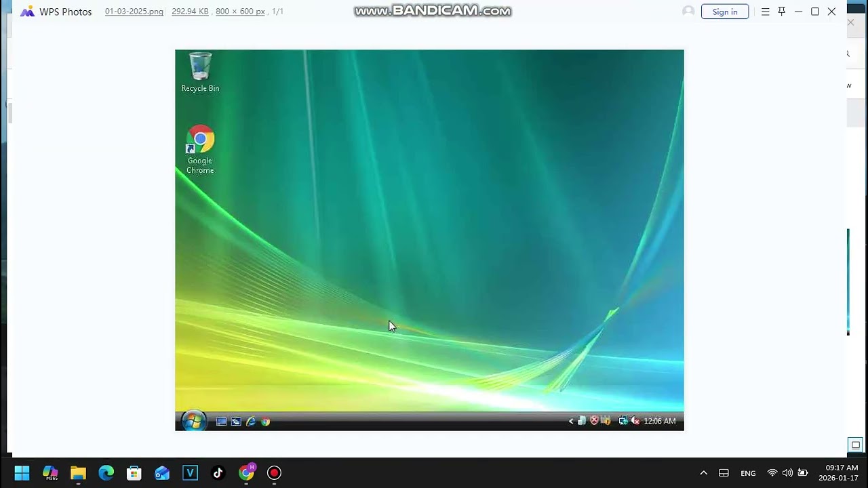Image resolution: width=868 pixels, height=488 pixels.
Task: Minimize the WPS Photos window
Action: point(798,12)
